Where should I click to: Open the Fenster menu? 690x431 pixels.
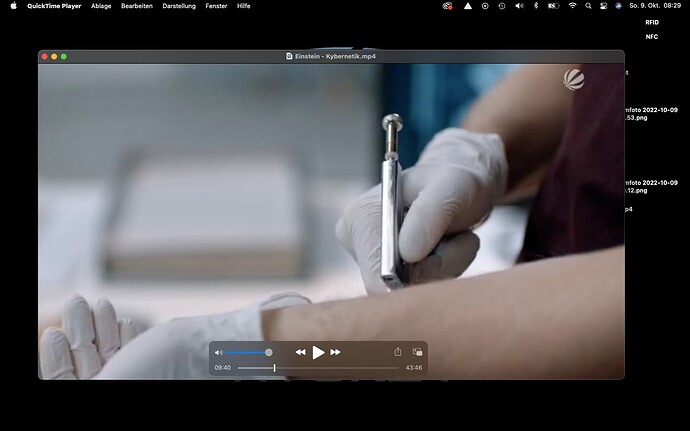tap(216, 6)
